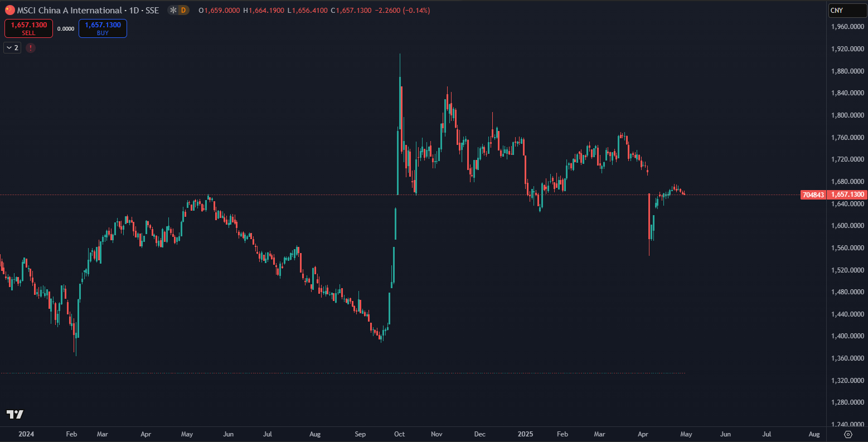Click the asterisk market status icon
The image size is (868, 442).
[x=173, y=10]
